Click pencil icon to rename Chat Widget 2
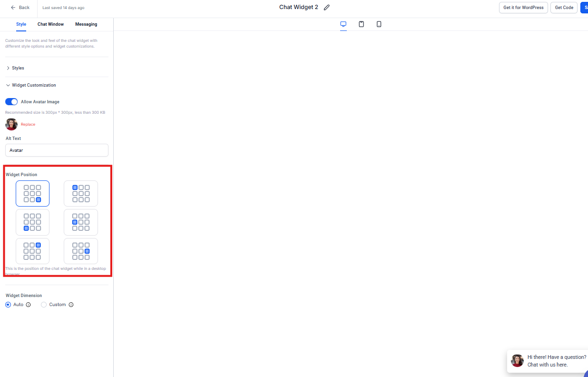 tap(326, 8)
